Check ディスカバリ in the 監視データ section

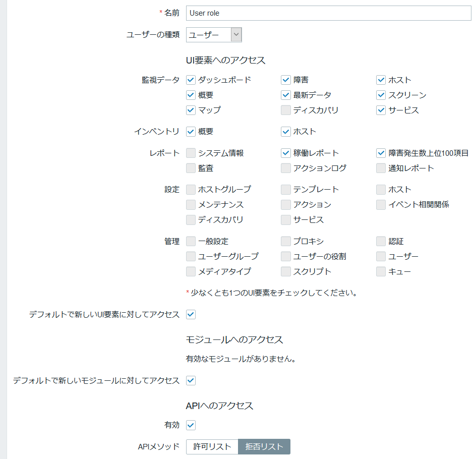tap(286, 110)
